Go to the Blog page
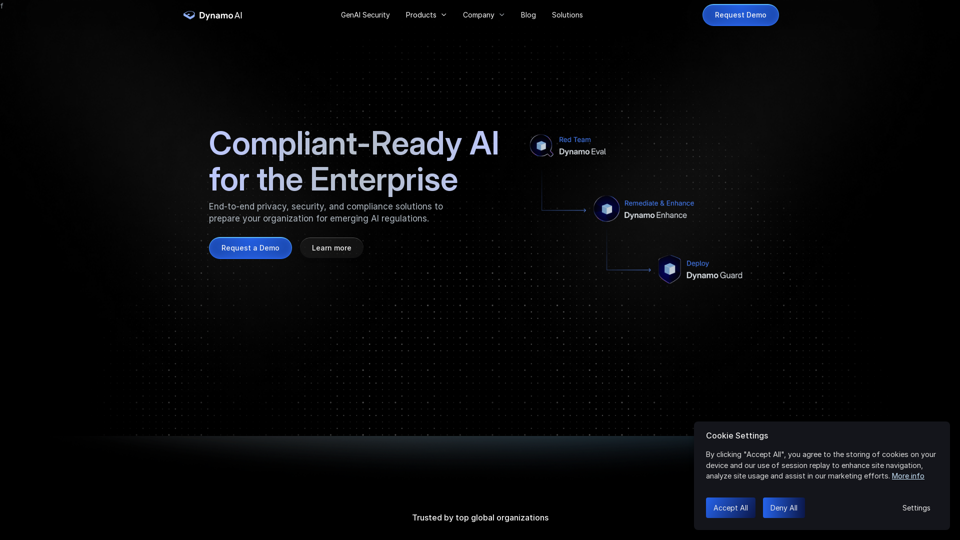 tap(528, 15)
